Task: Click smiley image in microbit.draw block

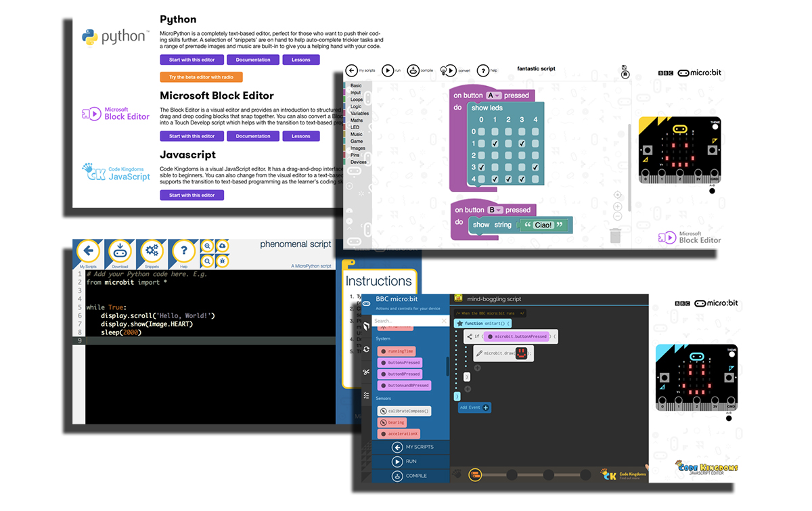Action: pos(522,353)
